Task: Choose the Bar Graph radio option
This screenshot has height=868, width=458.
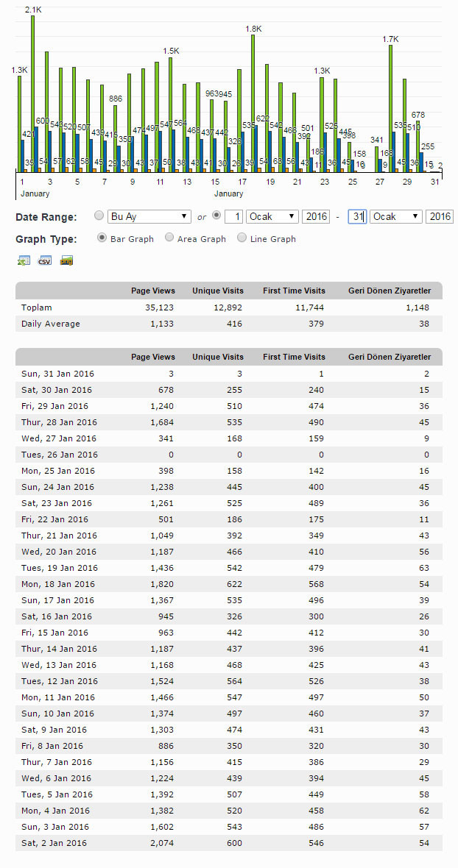Action: tap(102, 238)
